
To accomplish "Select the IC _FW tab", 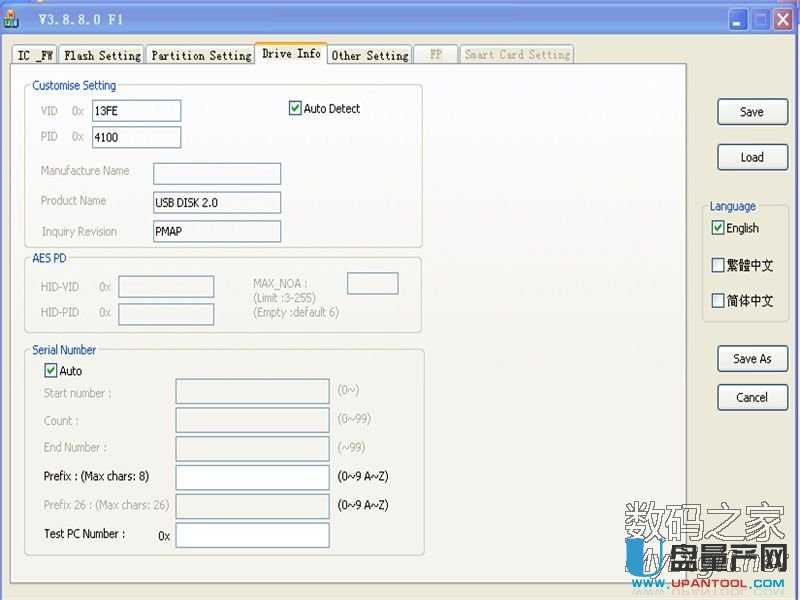I will click(x=33, y=55).
